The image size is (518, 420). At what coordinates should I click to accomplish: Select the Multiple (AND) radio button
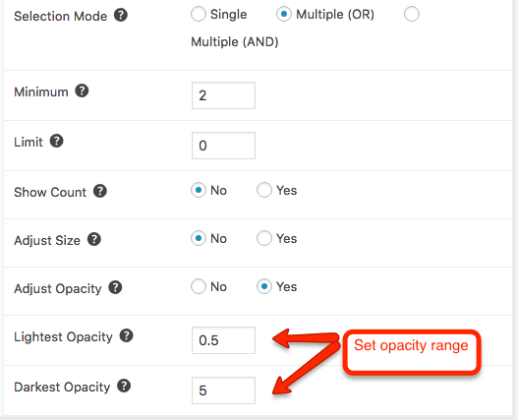coord(412,14)
